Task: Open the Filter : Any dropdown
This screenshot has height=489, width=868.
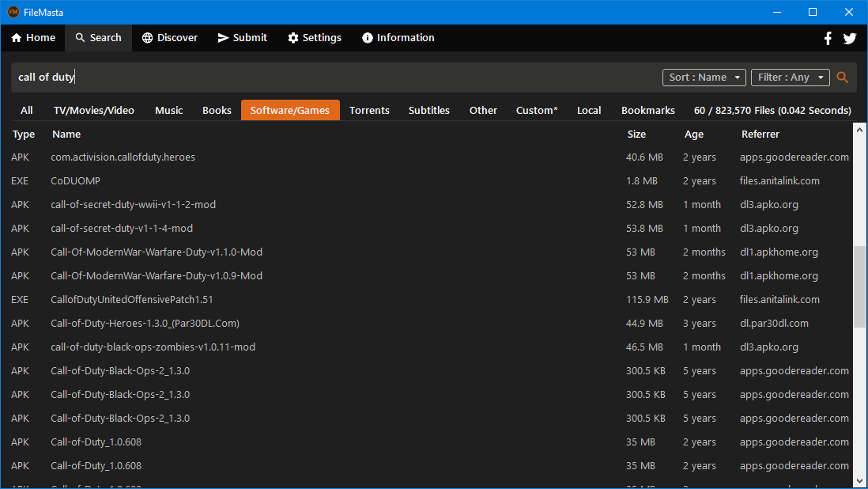Action: tap(790, 78)
